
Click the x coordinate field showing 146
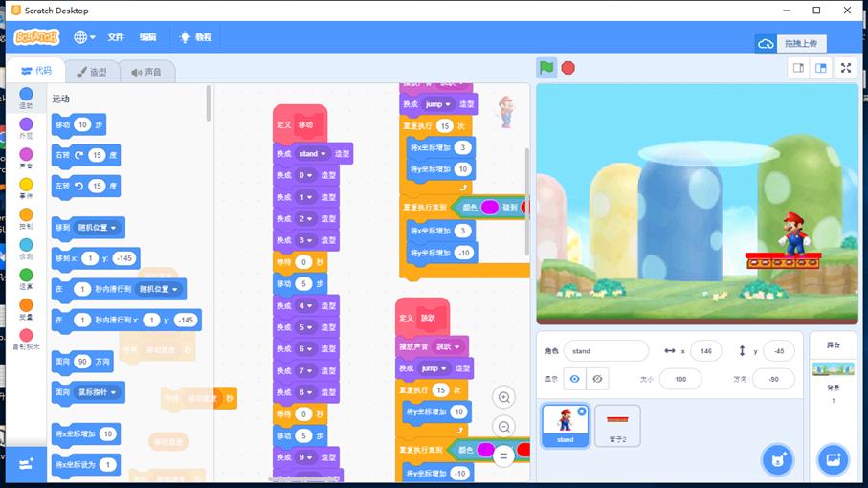pyautogui.click(x=706, y=351)
